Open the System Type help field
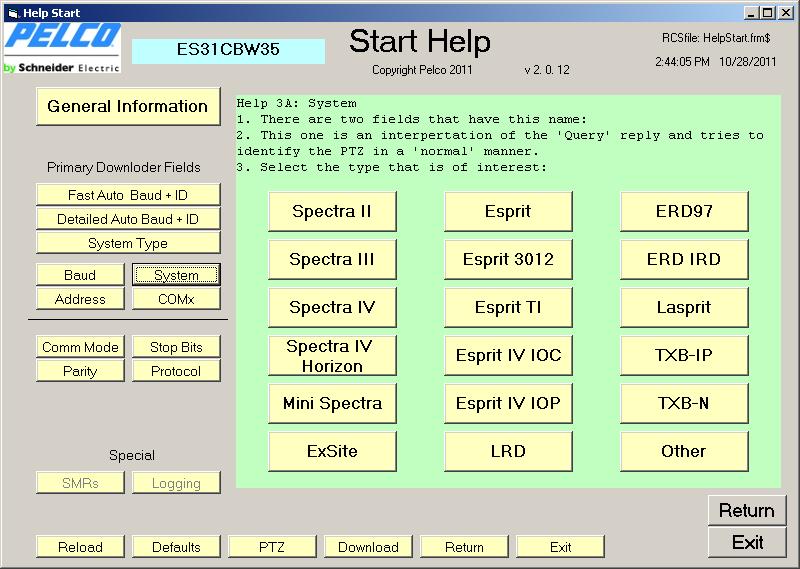800x569 pixels. pyautogui.click(x=128, y=243)
